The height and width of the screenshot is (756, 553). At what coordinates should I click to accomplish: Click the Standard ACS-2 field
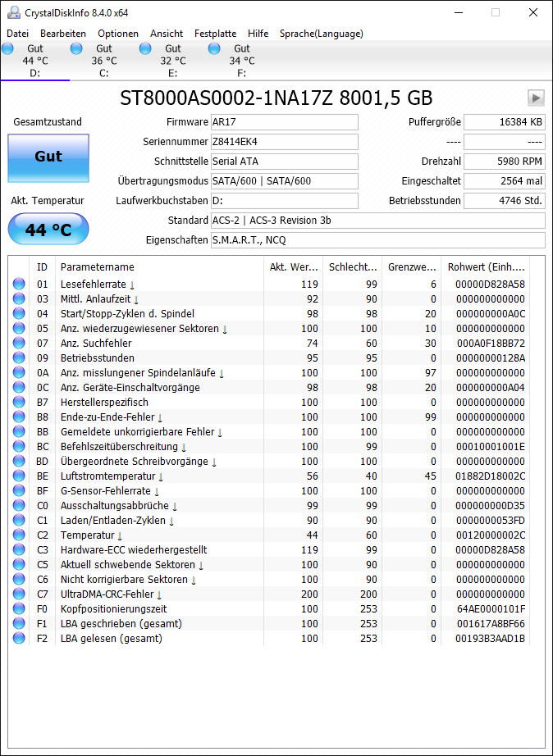[378, 221]
